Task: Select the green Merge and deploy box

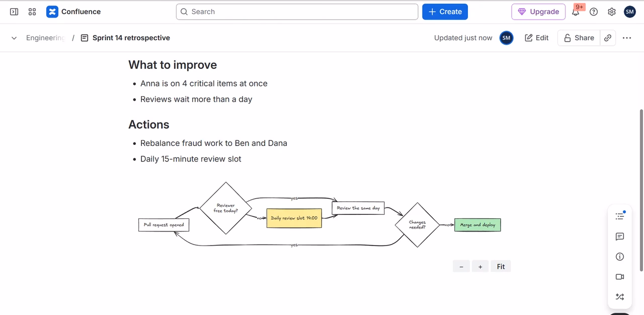Action: [x=477, y=225]
